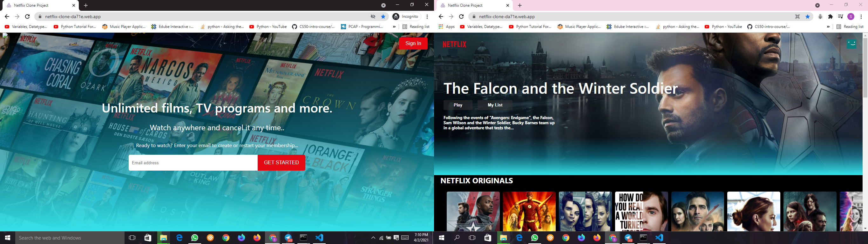Image resolution: width=868 pixels, height=244 pixels.
Task: Click the Play button on the banner
Action: (x=458, y=105)
